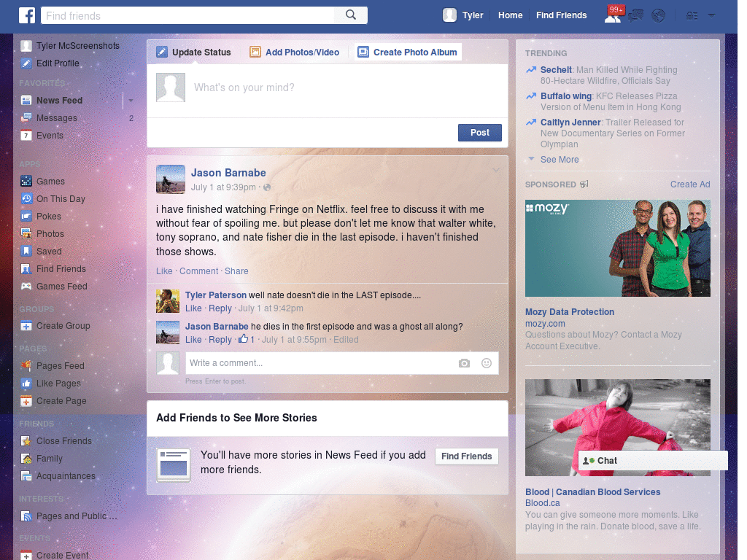Image resolution: width=747 pixels, height=560 pixels.
Task: Click the Pages Feed flag icon
Action: click(x=27, y=366)
